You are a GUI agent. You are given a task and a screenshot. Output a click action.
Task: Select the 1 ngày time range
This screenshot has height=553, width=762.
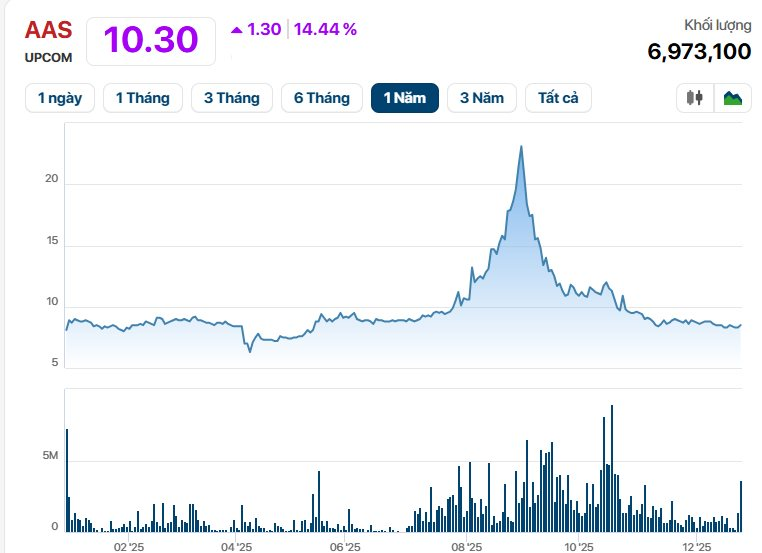(x=60, y=98)
